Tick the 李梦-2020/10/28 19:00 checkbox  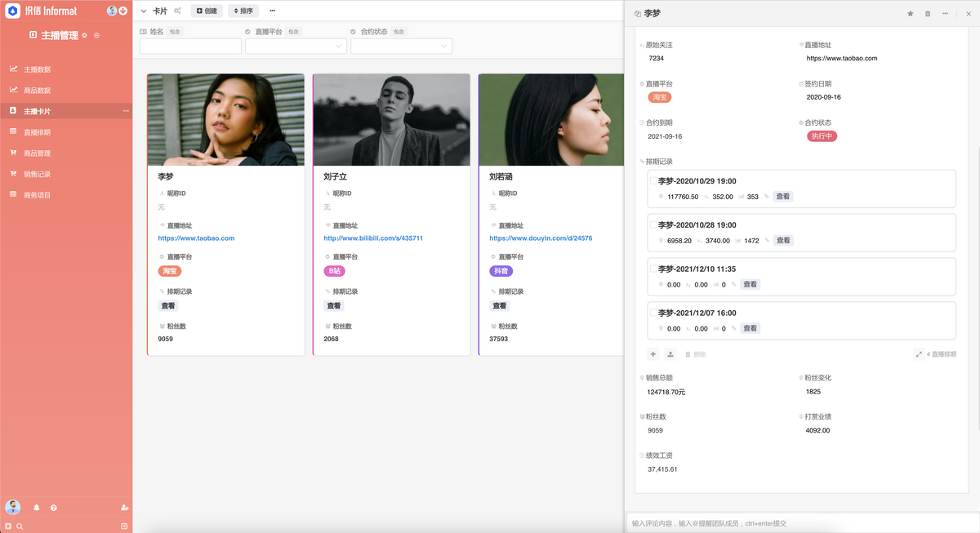[653, 224]
